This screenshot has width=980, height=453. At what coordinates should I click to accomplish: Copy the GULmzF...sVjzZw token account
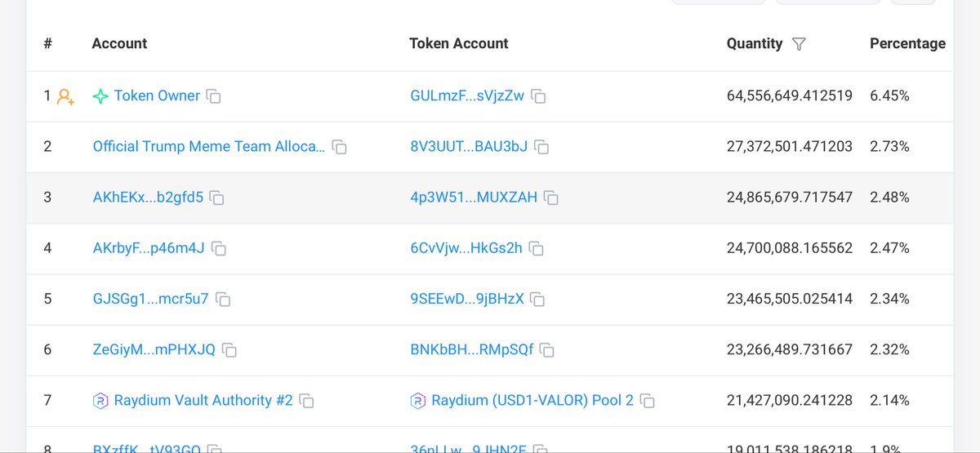point(538,96)
